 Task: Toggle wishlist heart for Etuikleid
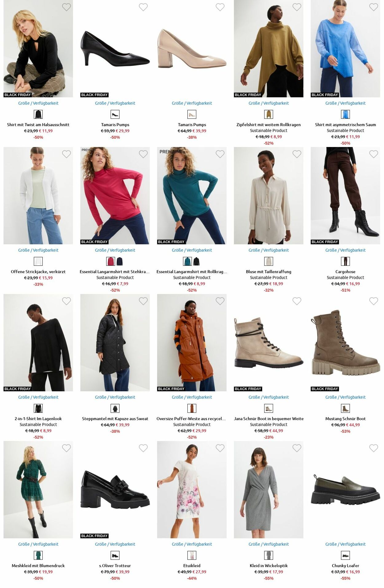pos(220,448)
